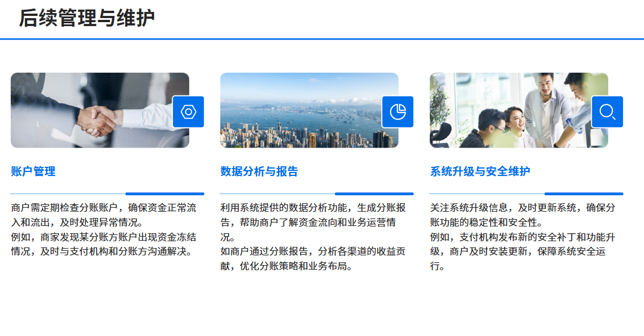The width and height of the screenshot is (644, 336).
Task: Click the pie chart icon on skyline image
Action: pyautogui.click(x=398, y=112)
